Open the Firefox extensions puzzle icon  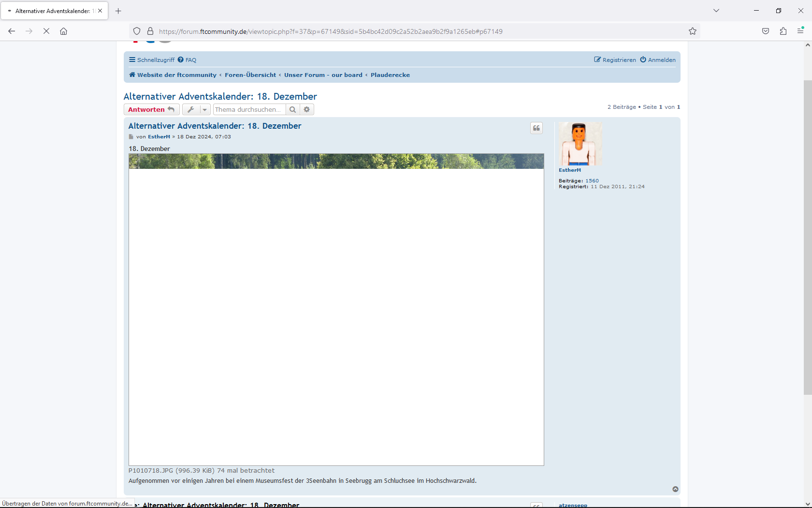click(x=783, y=31)
